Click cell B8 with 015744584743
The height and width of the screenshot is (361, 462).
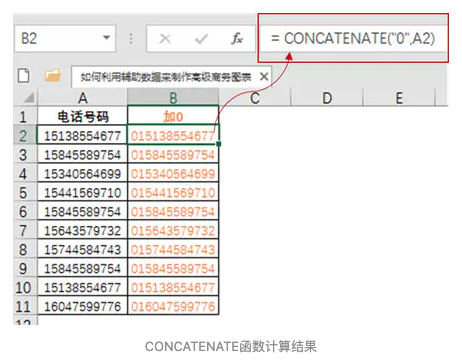(173, 249)
